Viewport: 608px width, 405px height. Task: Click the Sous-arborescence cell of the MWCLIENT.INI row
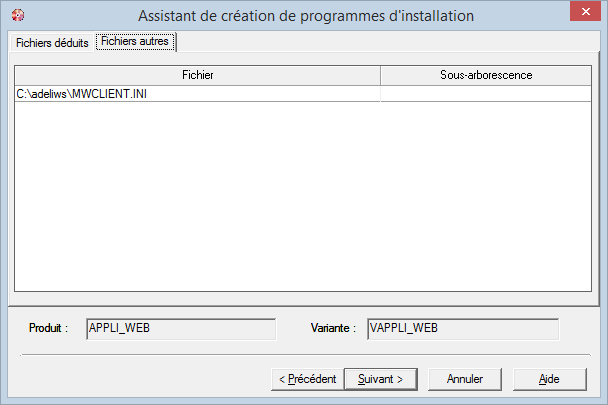[486, 94]
